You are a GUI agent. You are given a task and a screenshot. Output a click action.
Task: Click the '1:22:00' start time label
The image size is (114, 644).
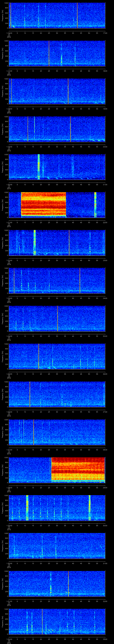pyautogui.click(x=9, y=260)
